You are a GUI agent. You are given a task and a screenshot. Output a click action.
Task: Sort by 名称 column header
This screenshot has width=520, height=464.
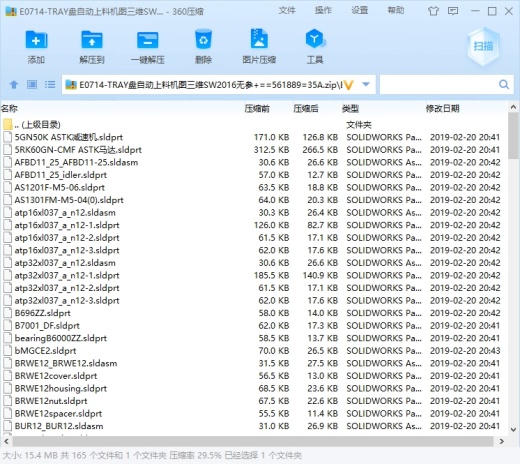(9, 109)
